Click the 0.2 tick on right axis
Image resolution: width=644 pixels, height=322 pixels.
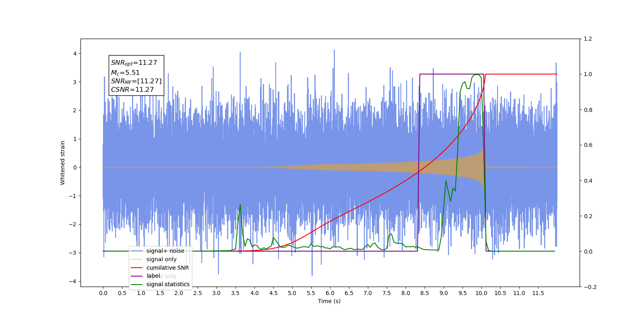(588, 216)
